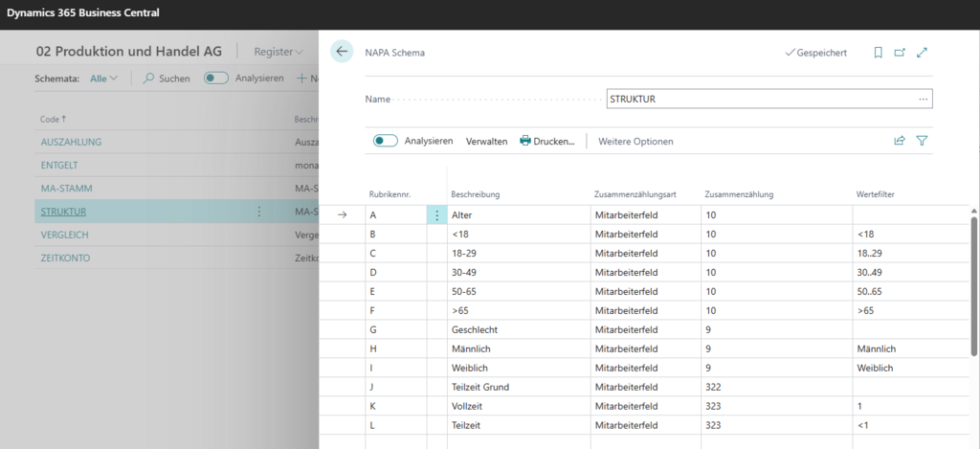Open card in new window icon
The image size is (980, 449).
[900, 54]
